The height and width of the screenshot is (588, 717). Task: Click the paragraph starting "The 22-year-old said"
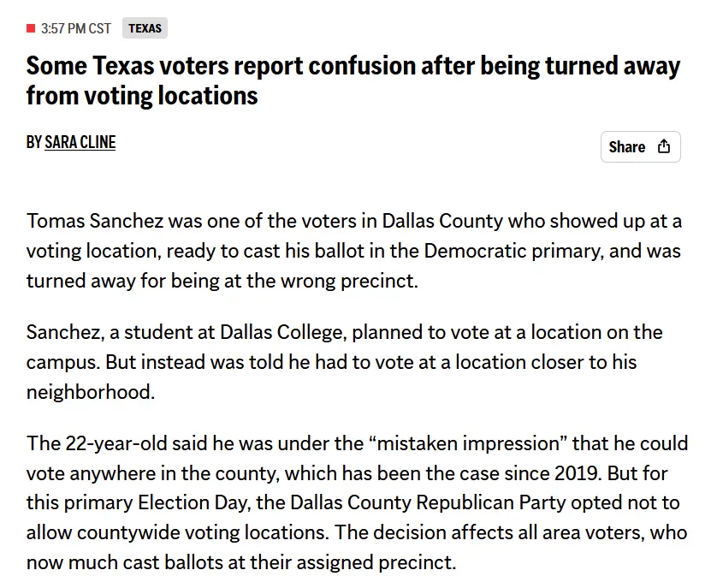coord(356,503)
